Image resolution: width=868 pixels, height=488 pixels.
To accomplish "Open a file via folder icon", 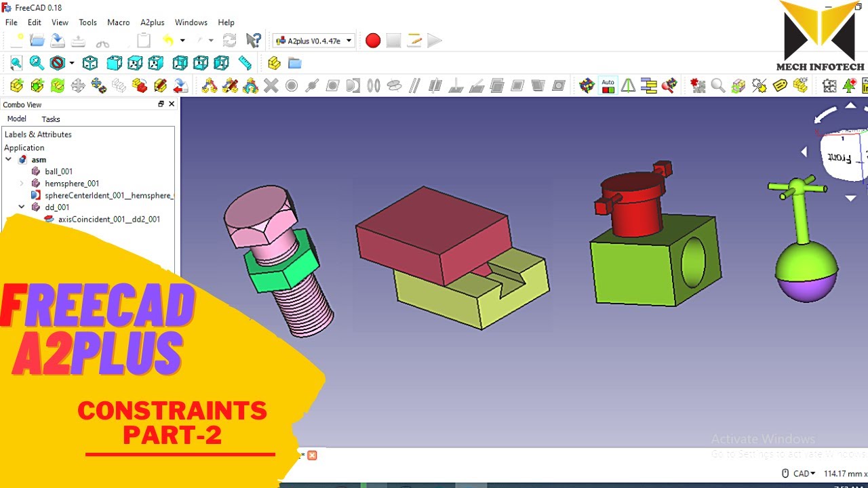I will coord(37,41).
